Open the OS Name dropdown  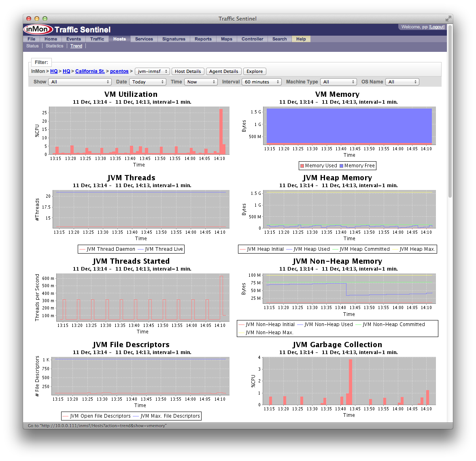click(402, 82)
